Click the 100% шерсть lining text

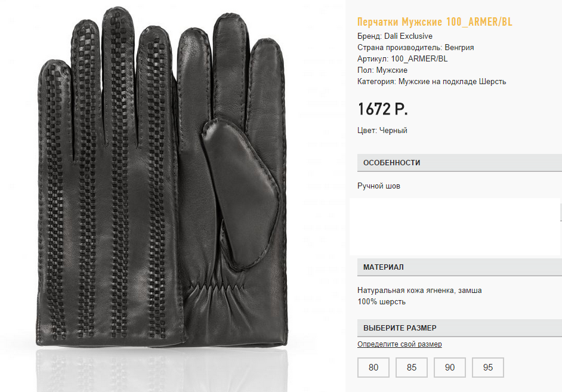(x=381, y=302)
